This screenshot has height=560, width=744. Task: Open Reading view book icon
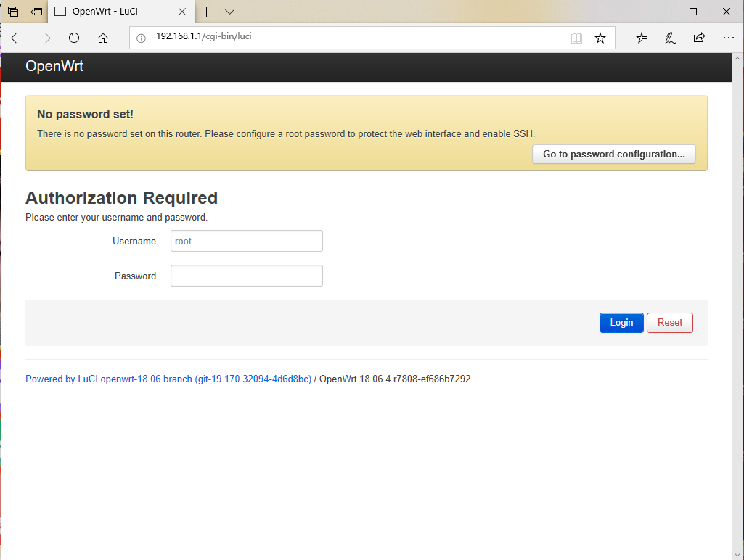pos(576,38)
